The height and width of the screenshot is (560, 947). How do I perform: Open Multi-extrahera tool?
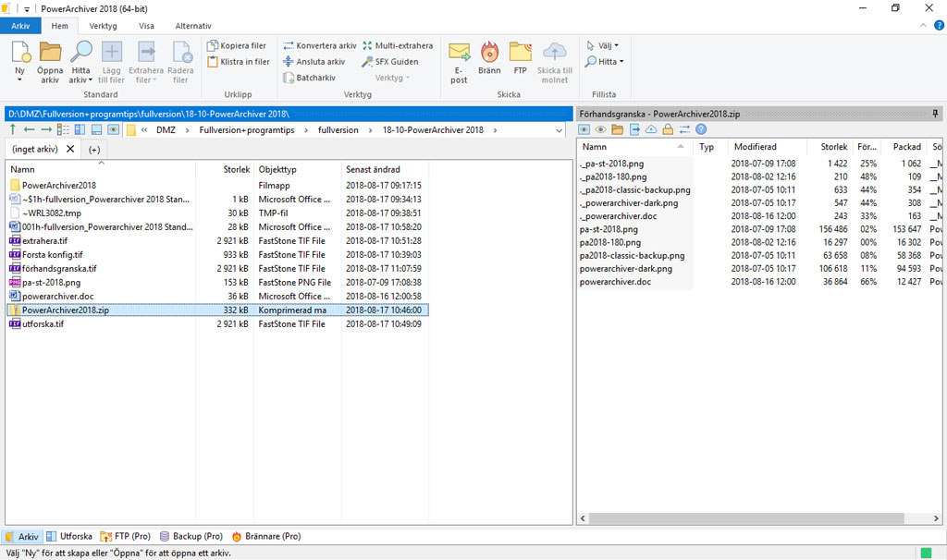(x=398, y=45)
